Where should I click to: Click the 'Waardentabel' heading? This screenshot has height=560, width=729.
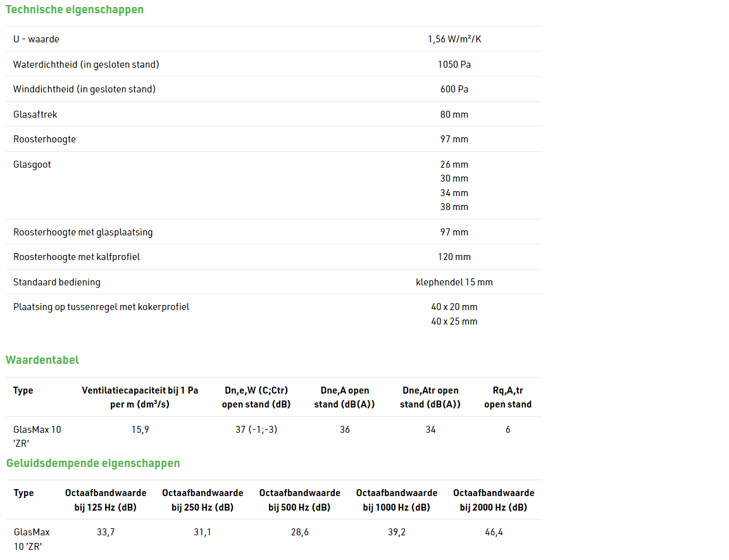tap(42, 359)
